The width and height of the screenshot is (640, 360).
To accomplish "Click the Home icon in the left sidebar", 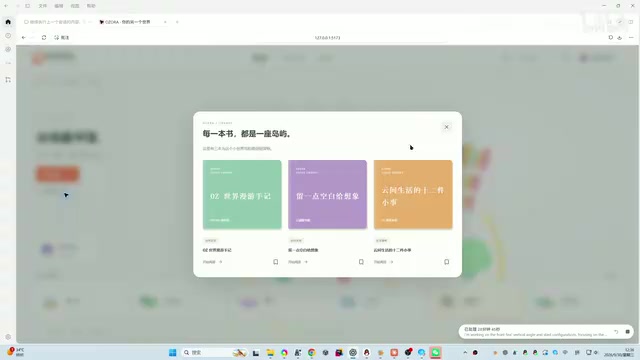I will click(x=8, y=22).
